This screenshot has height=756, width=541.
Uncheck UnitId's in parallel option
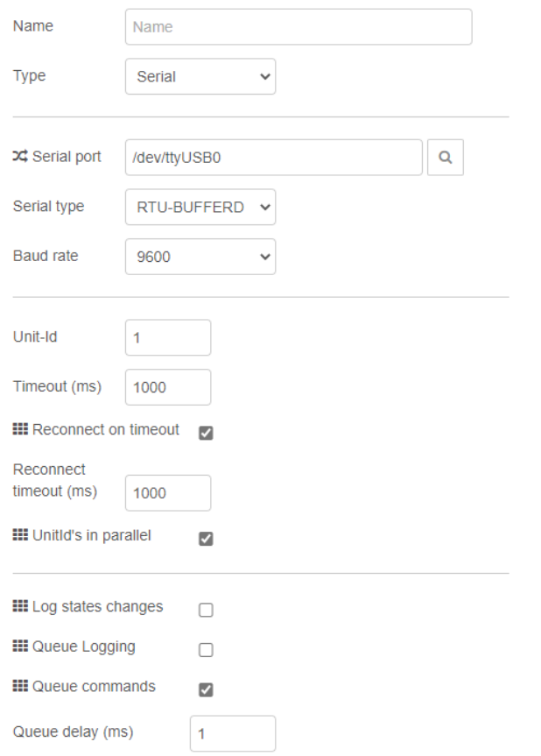207,539
